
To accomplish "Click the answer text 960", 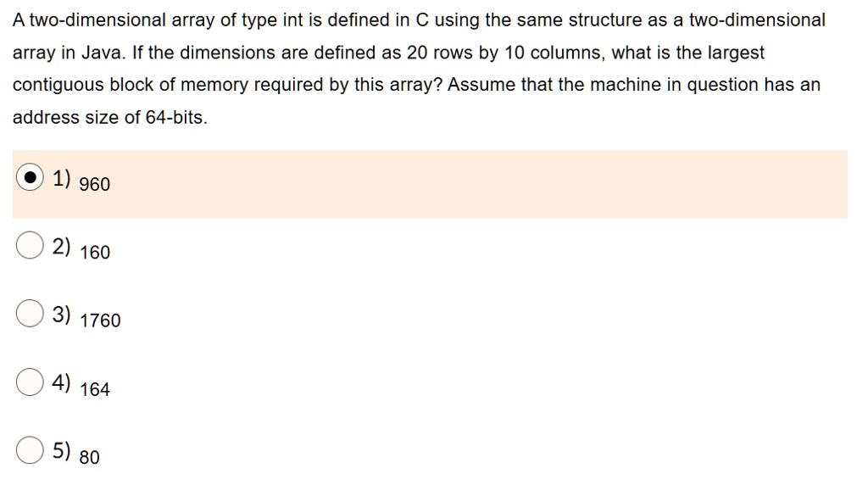I will pos(95,184).
